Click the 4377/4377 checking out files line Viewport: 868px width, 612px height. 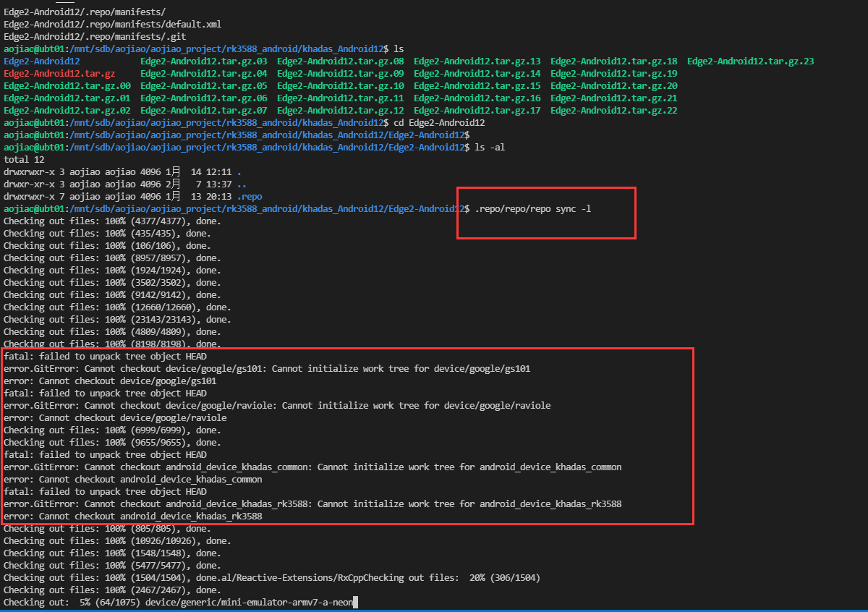[112, 221]
